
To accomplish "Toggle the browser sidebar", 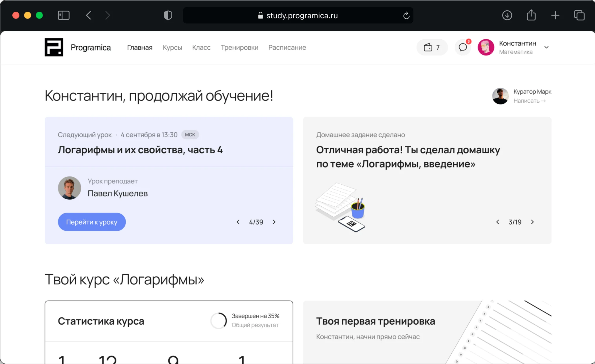I will [63, 15].
